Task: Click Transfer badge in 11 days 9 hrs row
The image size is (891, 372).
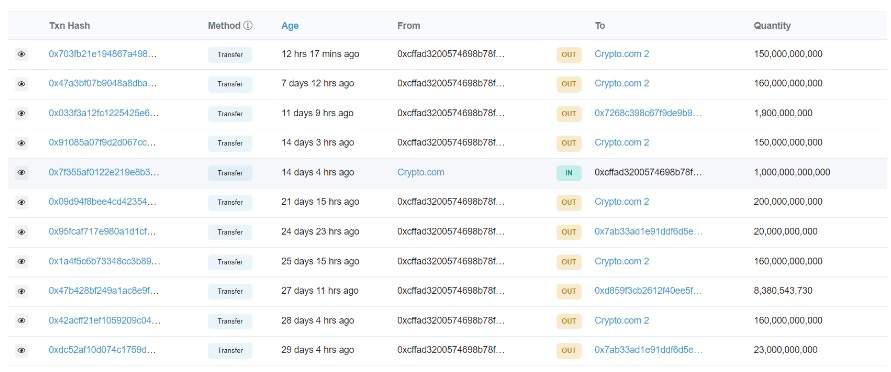Action: point(230,114)
